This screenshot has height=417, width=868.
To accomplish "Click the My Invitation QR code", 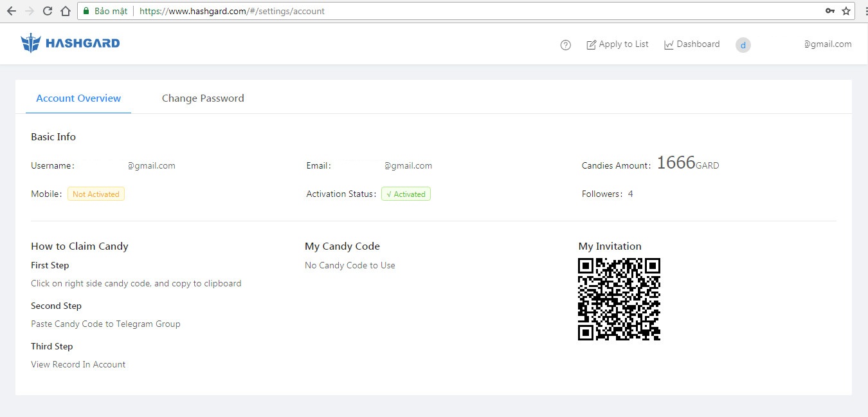I will click(x=619, y=299).
